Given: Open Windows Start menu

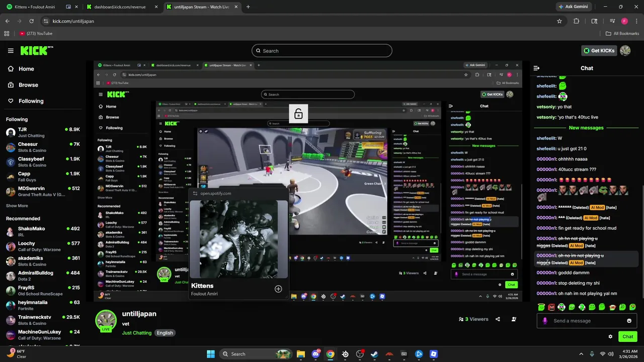Looking at the screenshot, I should pos(211,354).
